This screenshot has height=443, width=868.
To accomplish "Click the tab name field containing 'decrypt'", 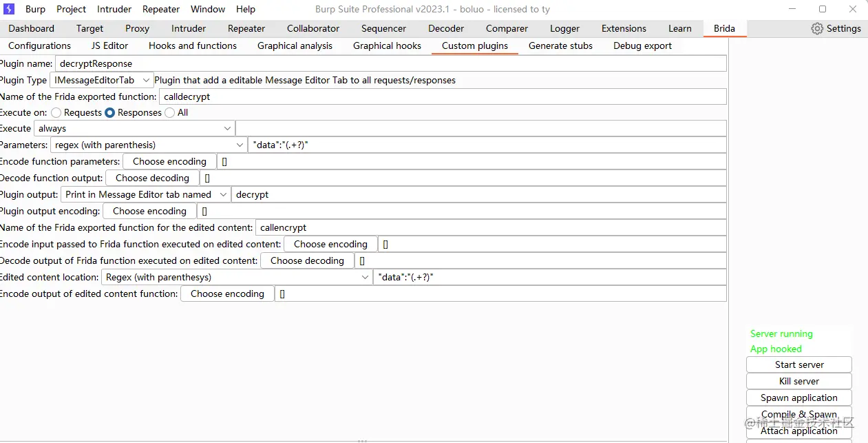I will (x=479, y=194).
